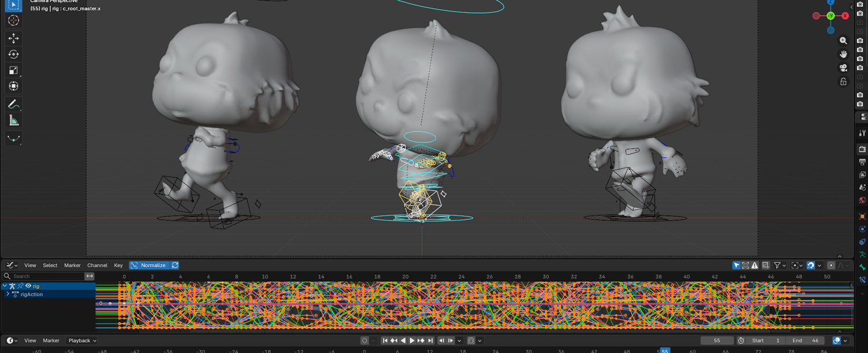Toggle only show errors warning filter
Screen dimensions: 868x353
[x=755, y=266]
